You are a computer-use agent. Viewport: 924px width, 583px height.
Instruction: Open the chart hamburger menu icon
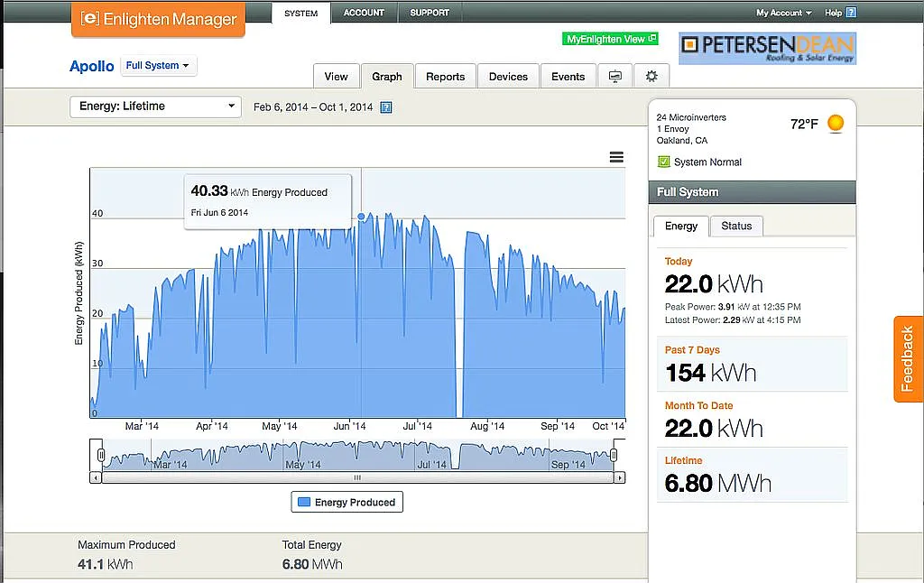tap(616, 157)
